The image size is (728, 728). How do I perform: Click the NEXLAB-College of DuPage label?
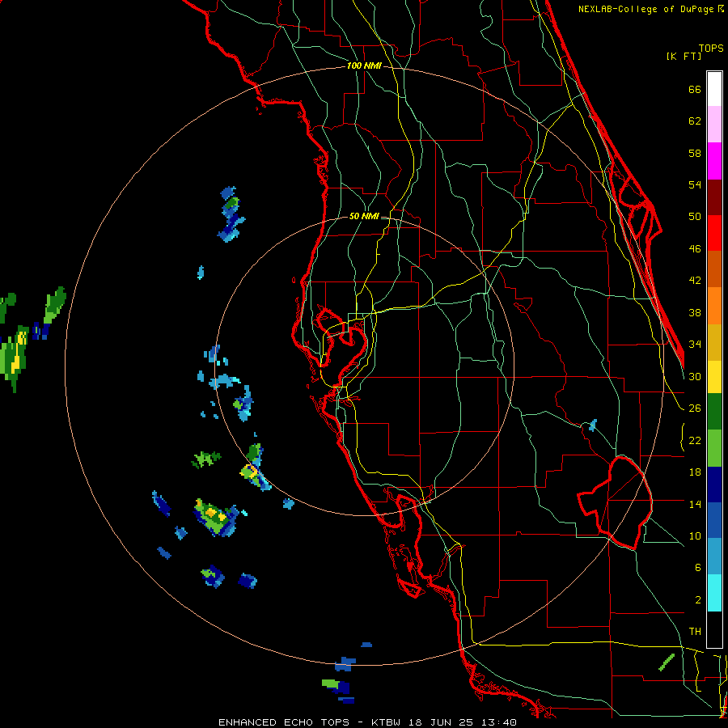click(650, 9)
